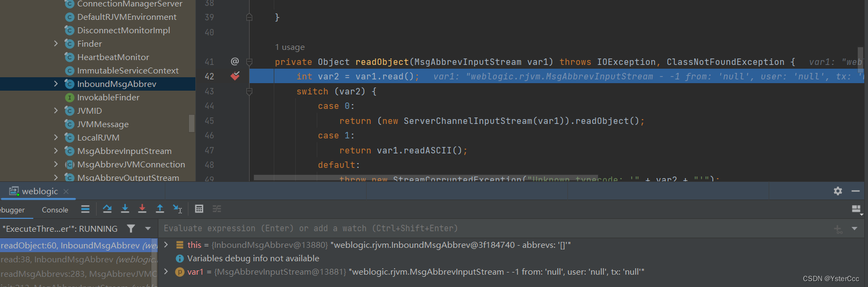
Task: Expand the LocalRJVM class node
Action: click(56, 137)
